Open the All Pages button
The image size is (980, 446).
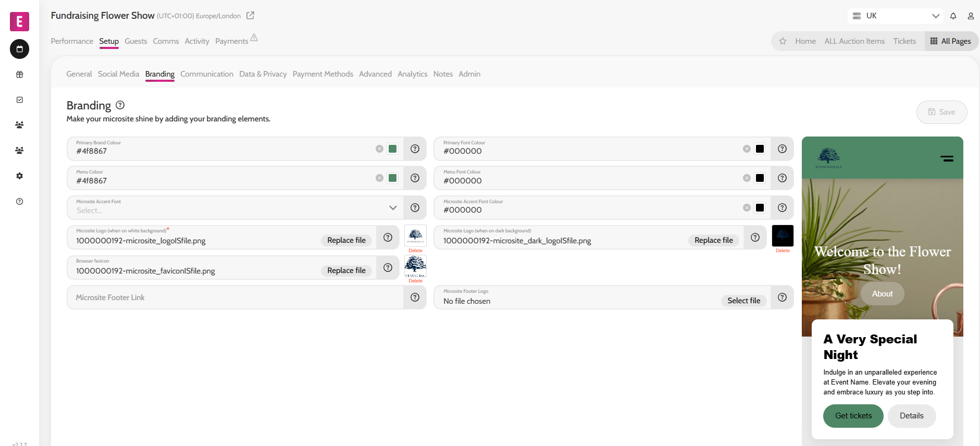click(951, 41)
